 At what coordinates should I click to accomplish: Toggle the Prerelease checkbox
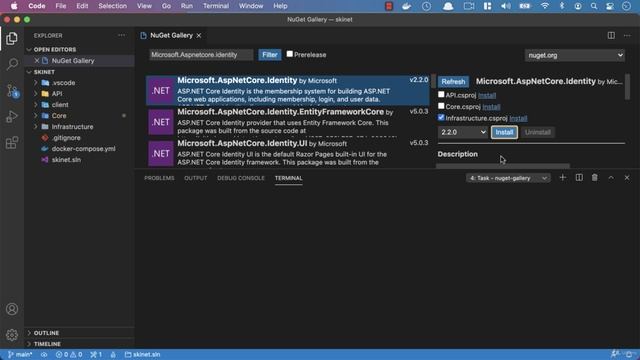[x=289, y=54]
